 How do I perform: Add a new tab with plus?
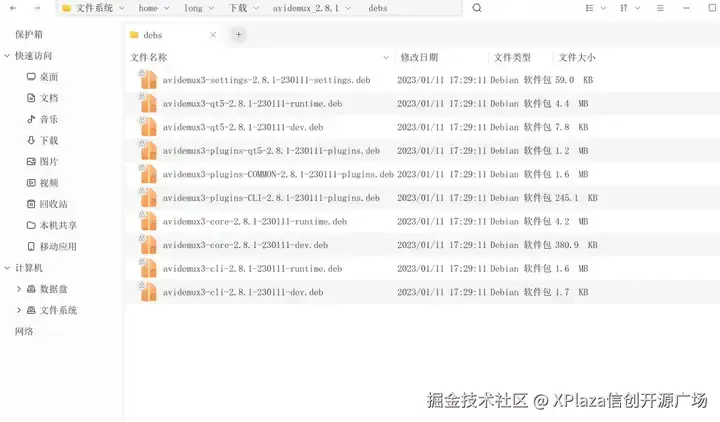click(x=238, y=34)
